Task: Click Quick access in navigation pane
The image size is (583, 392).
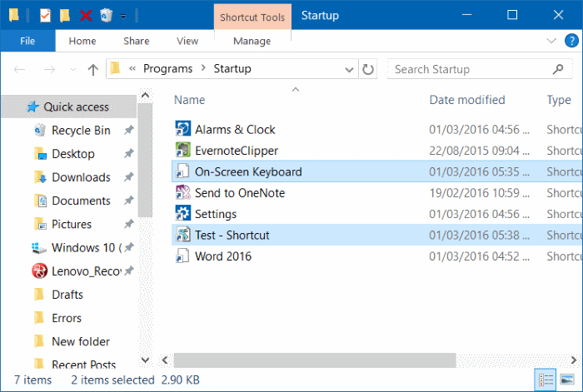Action: click(69, 107)
